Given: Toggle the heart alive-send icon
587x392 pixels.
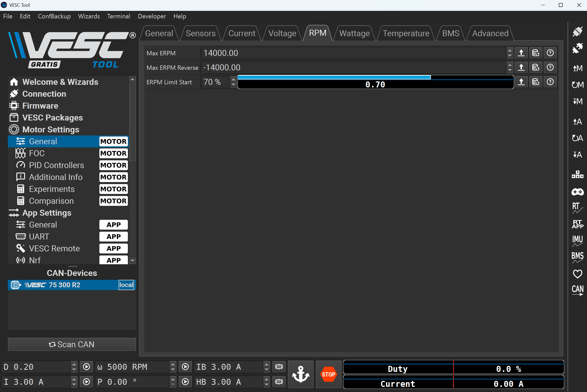Looking at the screenshot, I should tap(577, 274).
